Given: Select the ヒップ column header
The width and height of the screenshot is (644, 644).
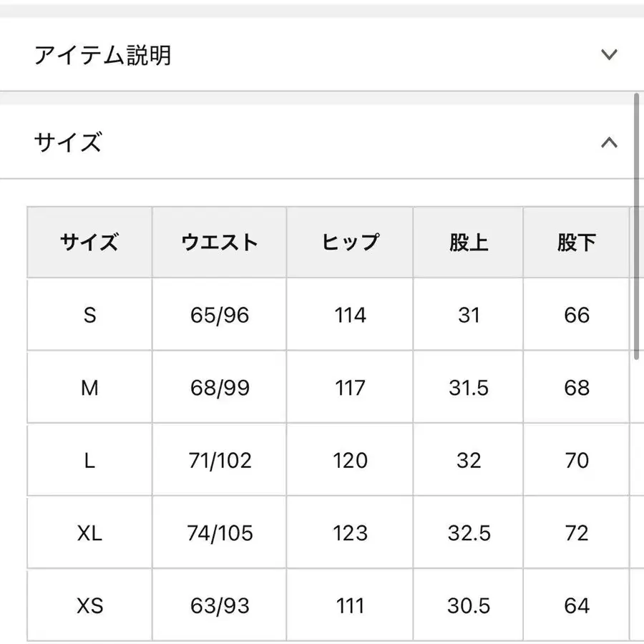Looking at the screenshot, I should click(350, 243).
